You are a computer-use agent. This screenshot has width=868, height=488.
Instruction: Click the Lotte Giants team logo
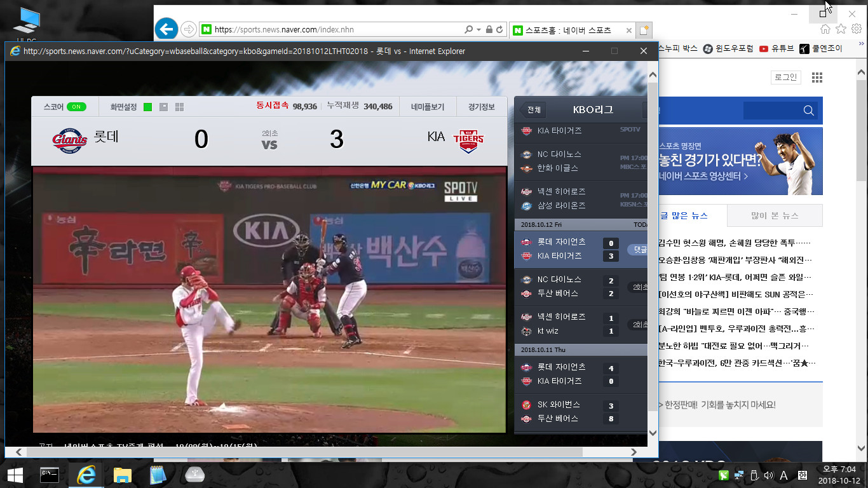69,140
